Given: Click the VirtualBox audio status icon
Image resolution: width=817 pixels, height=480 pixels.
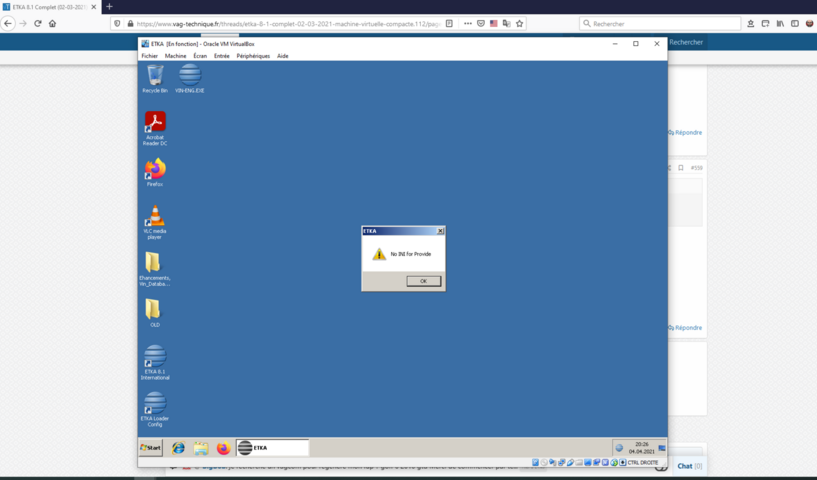Looking at the screenshot, I should click(x=552, y=462).
